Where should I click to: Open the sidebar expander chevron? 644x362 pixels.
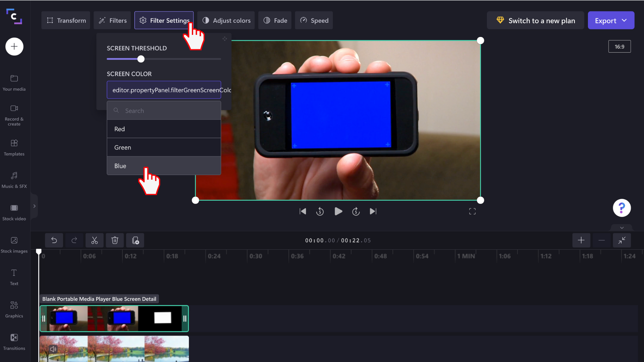coord(34,206)
